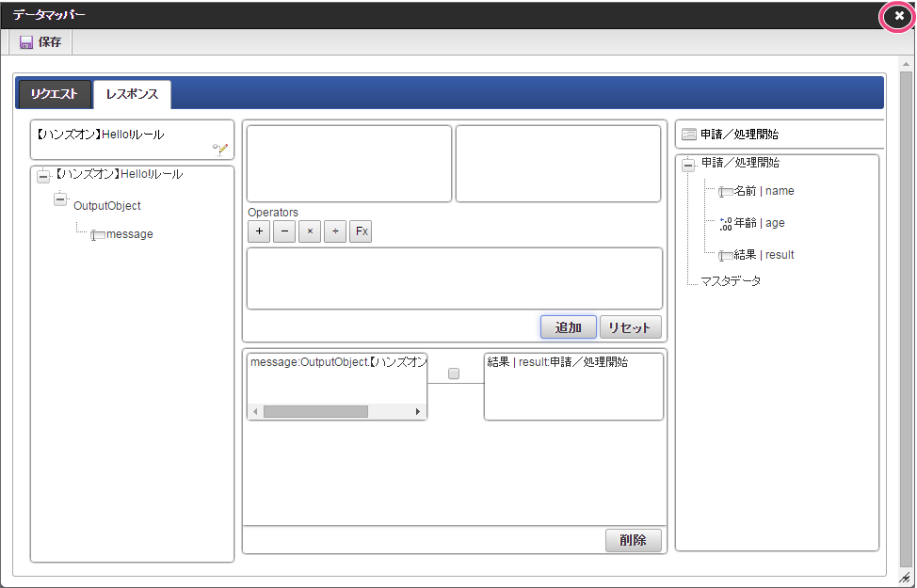Click the 申請/処理開始 panel header text

click(740, 135)
